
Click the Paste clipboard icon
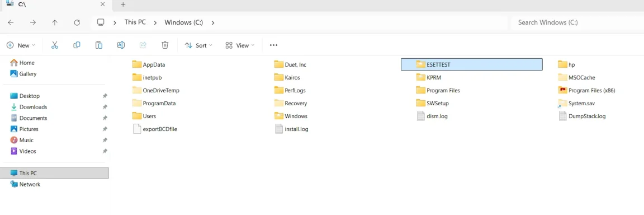pyautogui.click(x=99, y=45)
